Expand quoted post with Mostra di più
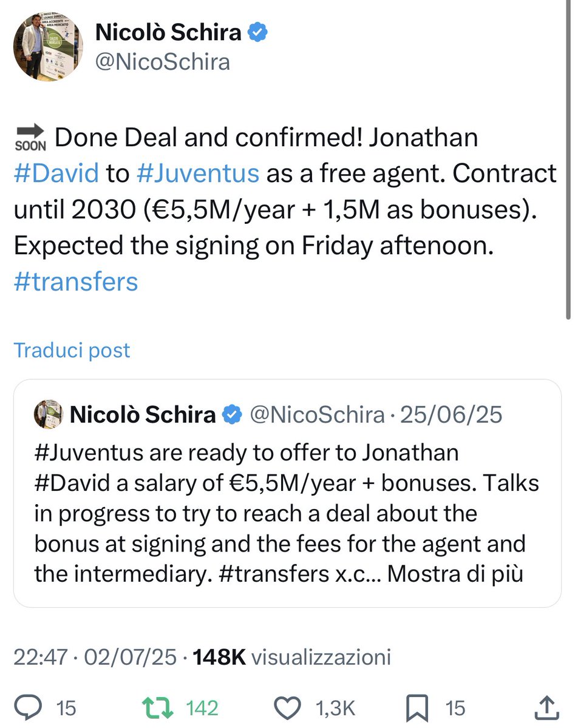This screenshot has height=728, width=575. (455, 573)
